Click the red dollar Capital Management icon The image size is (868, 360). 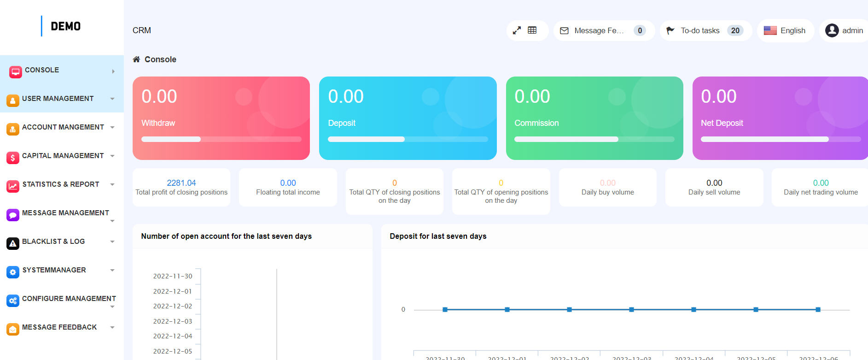click(13, 158)
